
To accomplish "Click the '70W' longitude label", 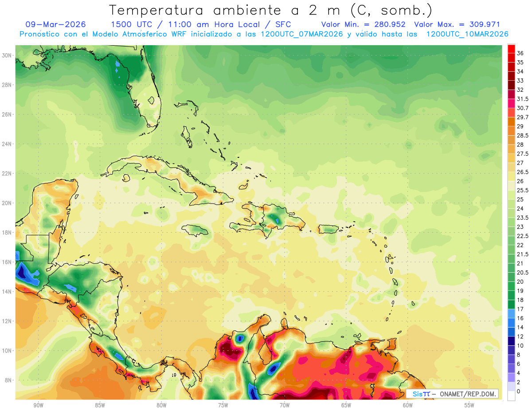I will tap(285, 405).
